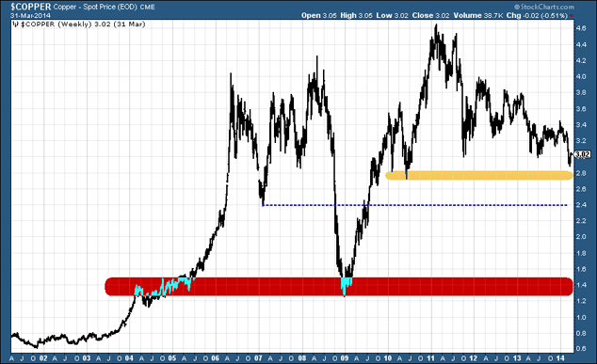Screen dimensions: 597x364
Task: Click the 3.4 price axis label
Action: point(581,125)
